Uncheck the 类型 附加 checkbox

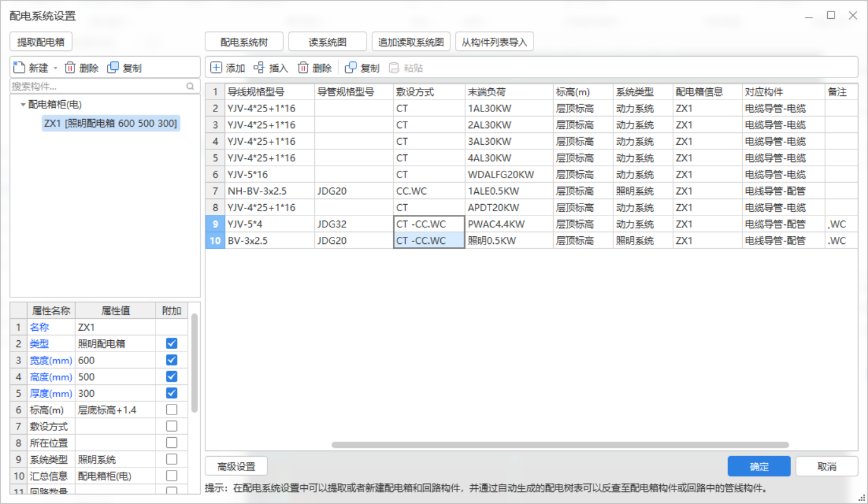(171, 343)
